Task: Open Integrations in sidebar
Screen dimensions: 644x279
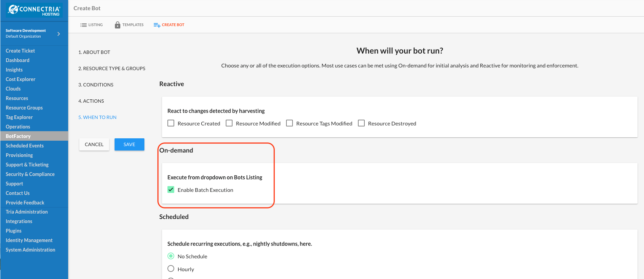Action: pyautogui.click(x=19, y=221)
